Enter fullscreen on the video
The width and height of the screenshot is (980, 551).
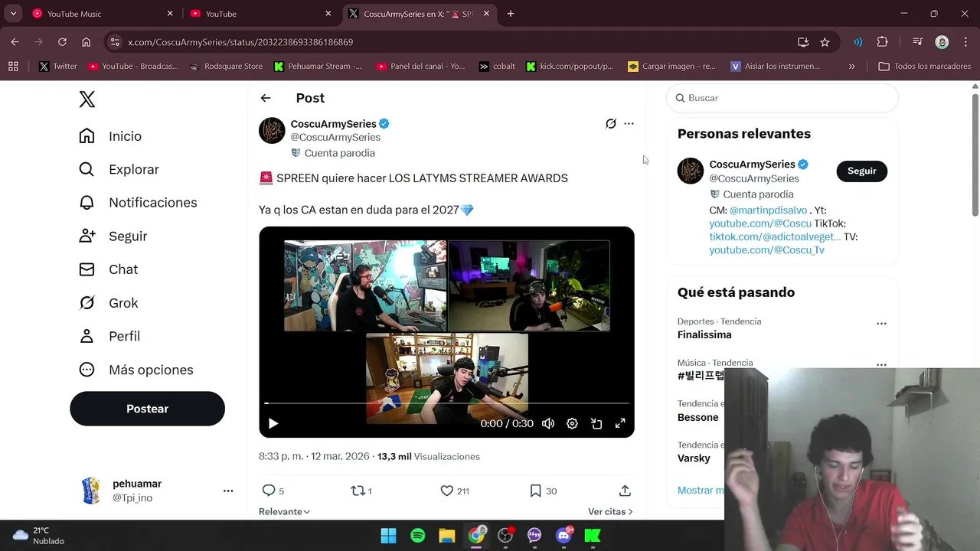point(620,423)
